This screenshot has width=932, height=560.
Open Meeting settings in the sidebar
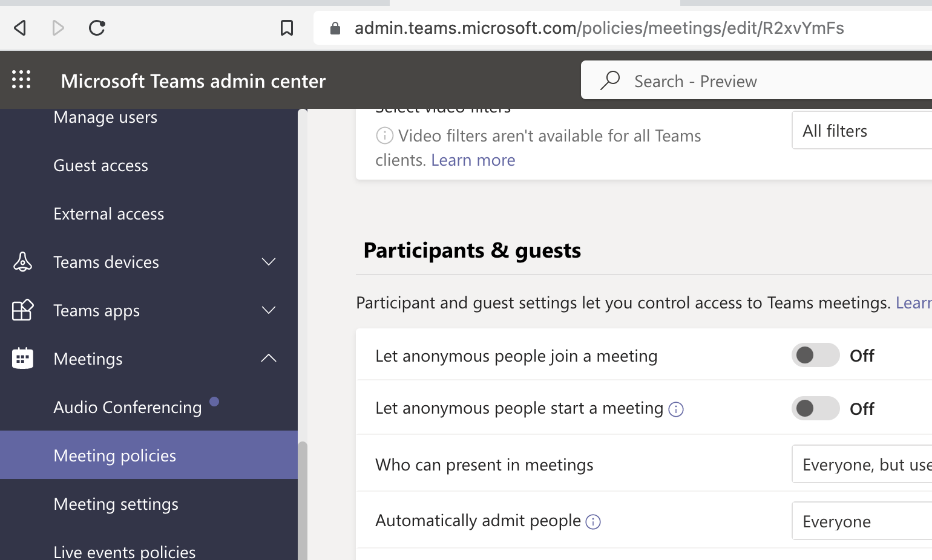coord(116,504)
